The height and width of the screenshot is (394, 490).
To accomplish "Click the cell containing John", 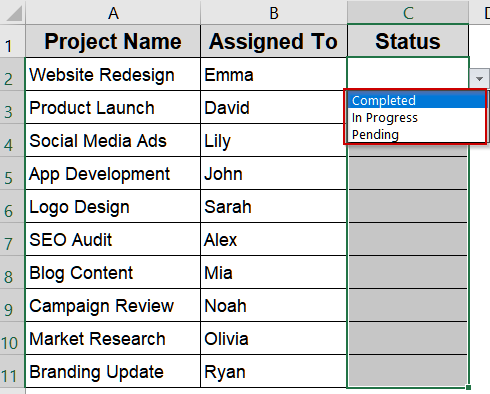I will [x=274, y=173].
